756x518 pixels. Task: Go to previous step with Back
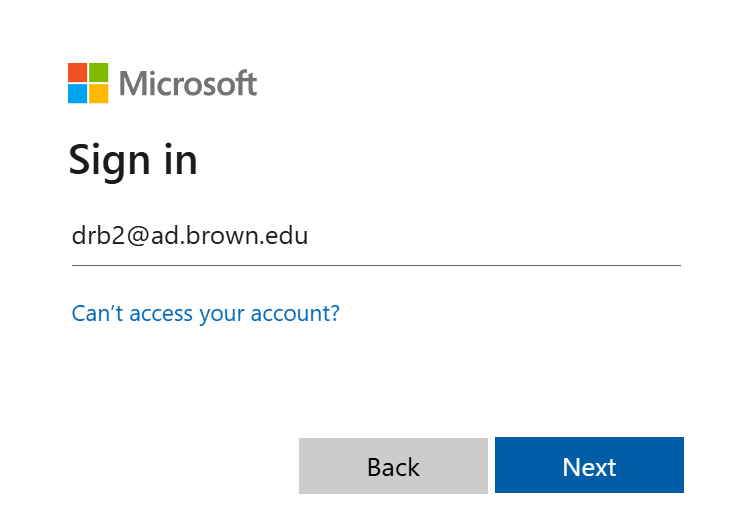pos(393,466)
